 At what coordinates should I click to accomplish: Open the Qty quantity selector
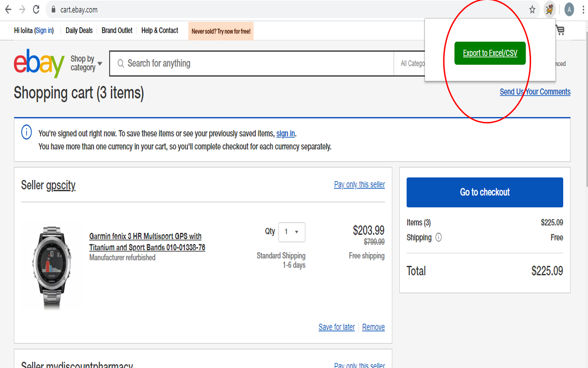pyautogui.click(x=292, y=232)
